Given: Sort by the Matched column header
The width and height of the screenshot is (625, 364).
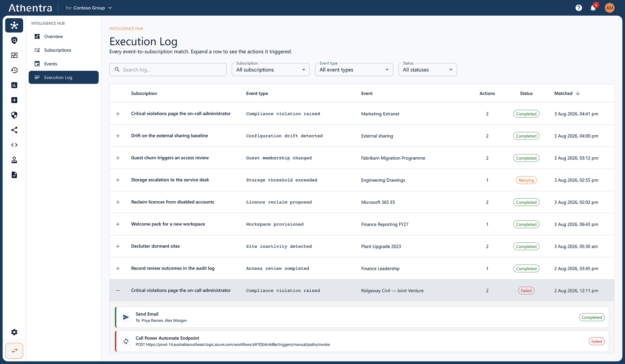Looking at the screenshot, I should 563,93.
